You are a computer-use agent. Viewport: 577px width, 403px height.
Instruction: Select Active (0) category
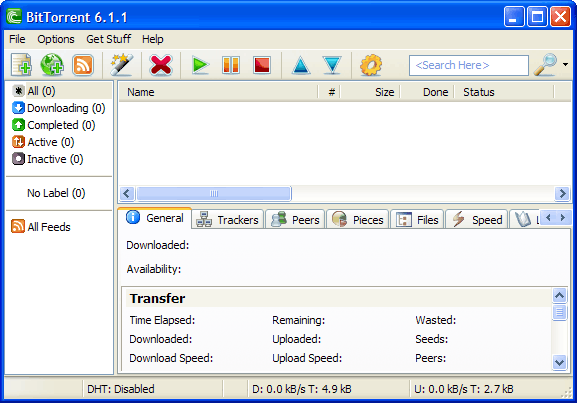pos(43,142)
